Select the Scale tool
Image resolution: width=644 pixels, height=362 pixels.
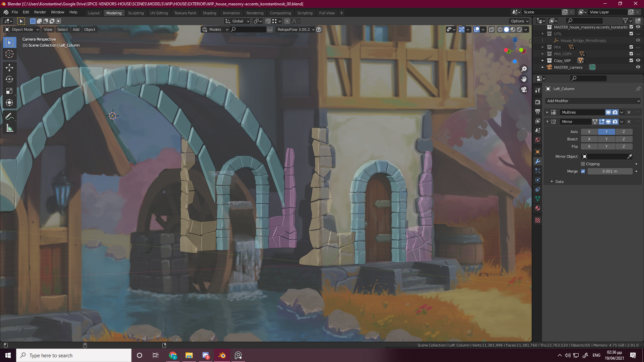tap(9, 91)
